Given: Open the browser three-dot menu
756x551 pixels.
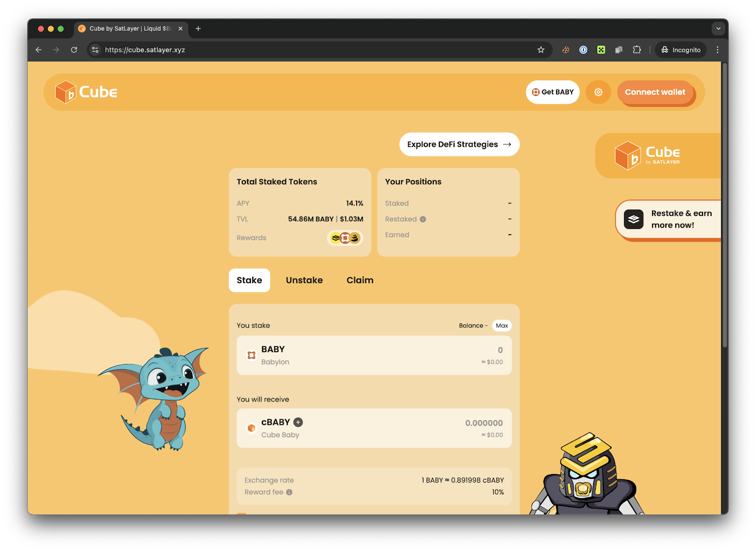Looking at the screenshot, I should pos(717,50).
